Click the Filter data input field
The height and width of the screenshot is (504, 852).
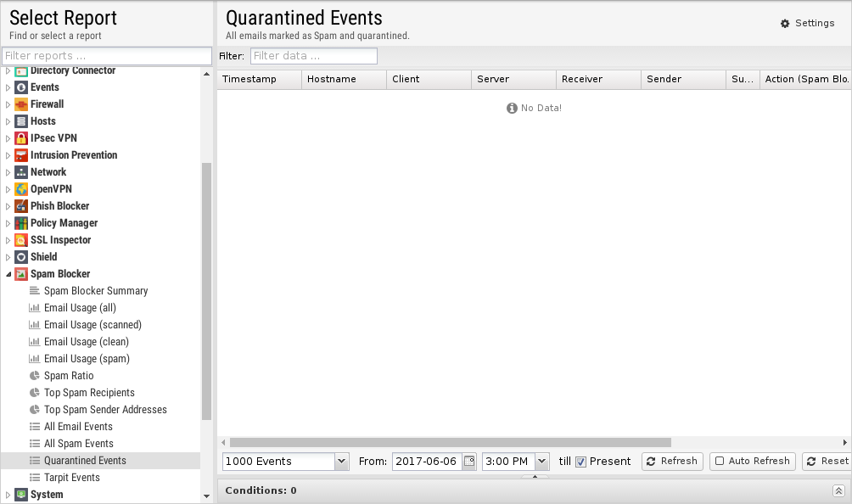(x=313, y=56)
